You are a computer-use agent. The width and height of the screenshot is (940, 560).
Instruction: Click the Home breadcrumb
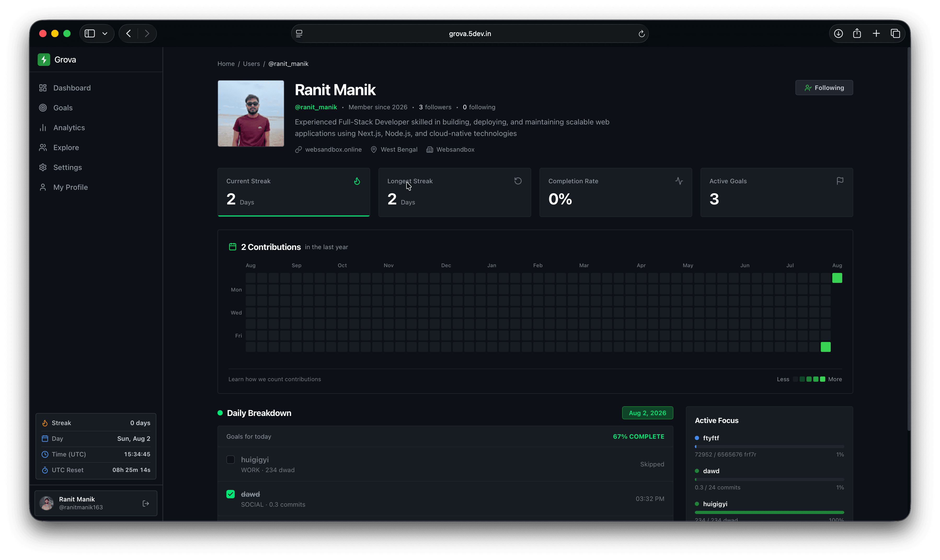coord(226,64)
